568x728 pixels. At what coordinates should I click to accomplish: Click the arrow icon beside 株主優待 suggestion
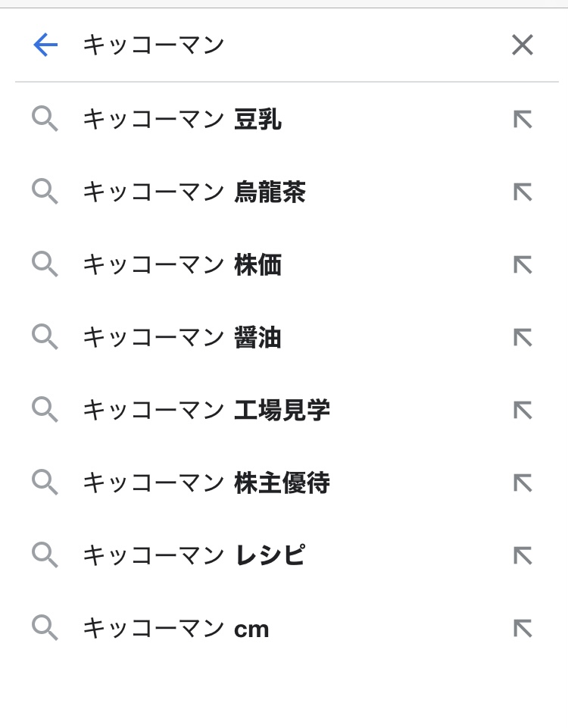coord(523,483)
